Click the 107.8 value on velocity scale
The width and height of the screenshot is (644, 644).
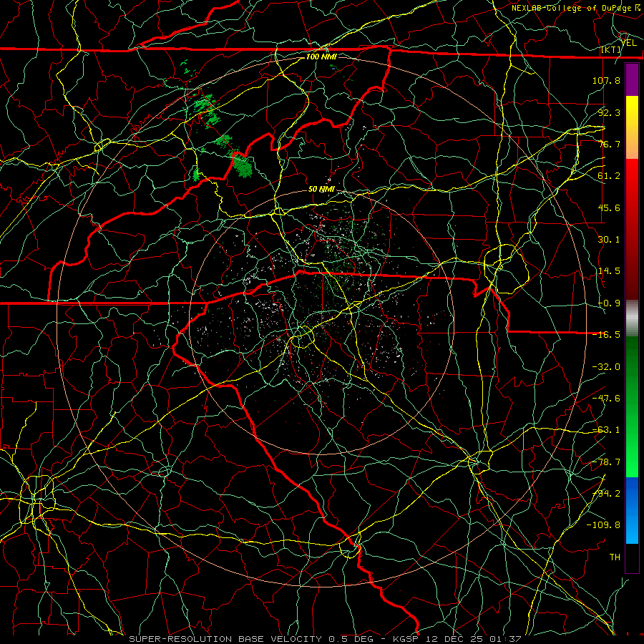pos(606,80)
